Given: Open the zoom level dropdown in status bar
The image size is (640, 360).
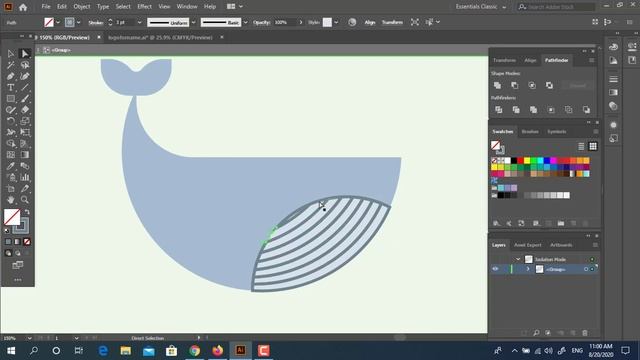Looking at the screenshot, I should coord(29,338).
